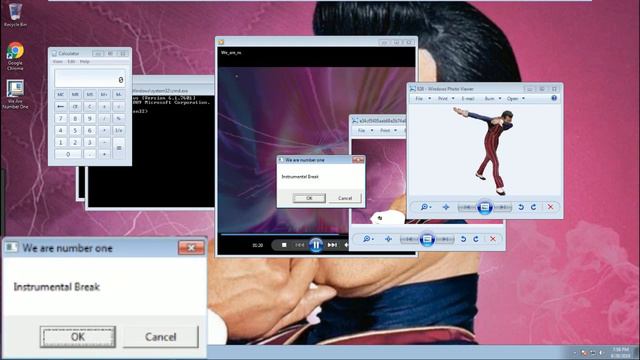Click Cancel in the large Instrumental Break dialog

pos(161,337)
